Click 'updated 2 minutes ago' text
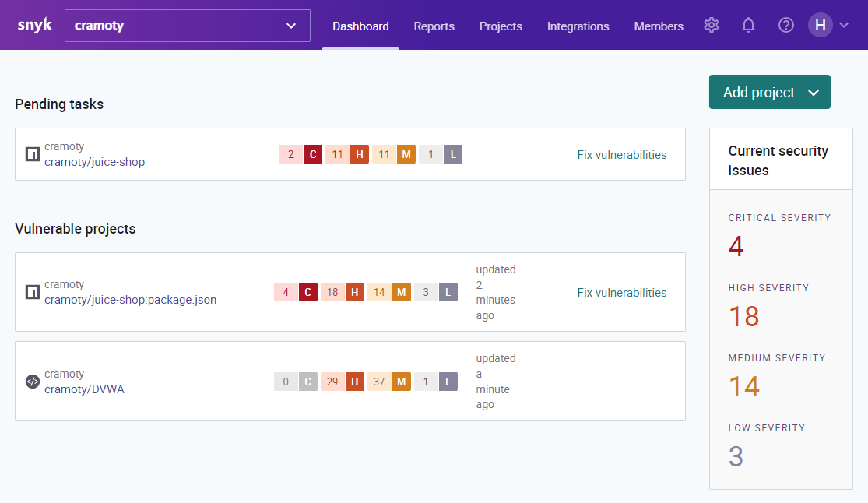868x503 pixels. [x=496, y=293]
